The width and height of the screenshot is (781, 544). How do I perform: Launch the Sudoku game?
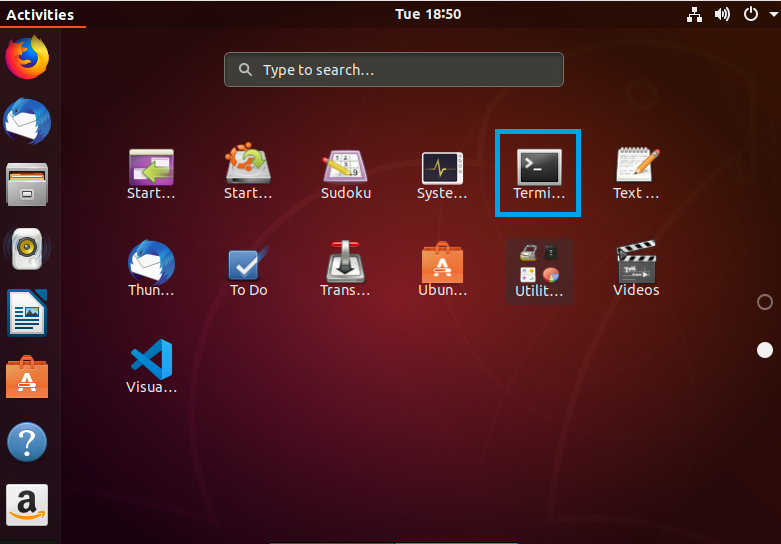345,175
